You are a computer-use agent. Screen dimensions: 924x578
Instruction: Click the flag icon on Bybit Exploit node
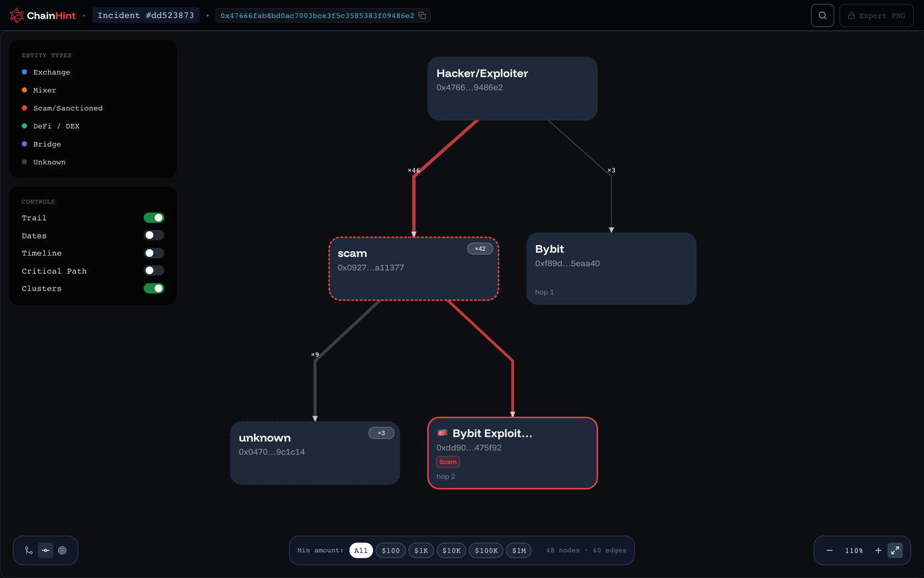tap(442, 433)
